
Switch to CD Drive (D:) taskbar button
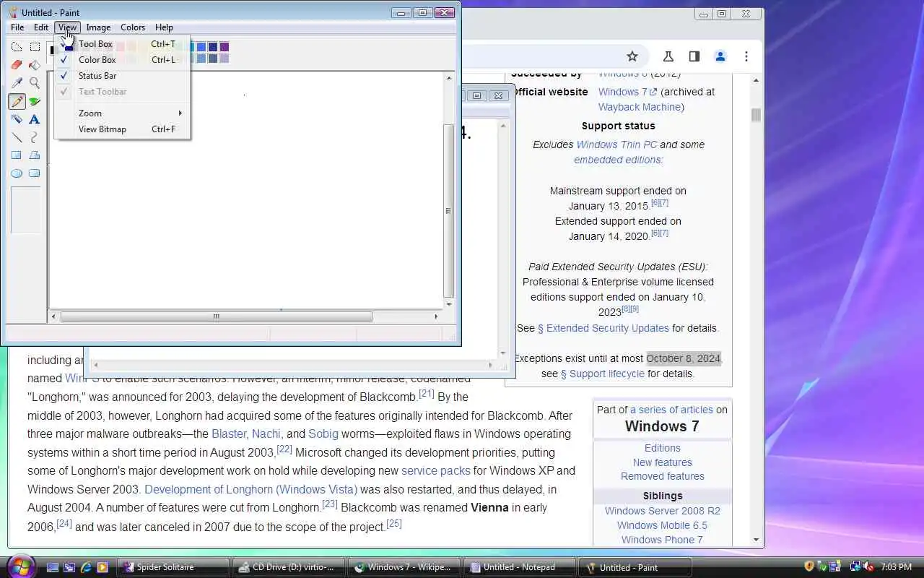pos(289,567)
